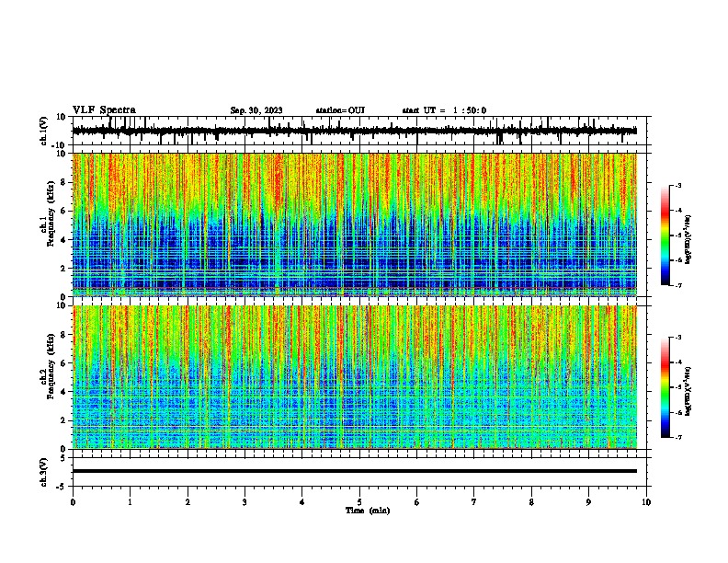Click the "ch.3(V)" axis label
Screen dimensions: 728x563
point(44,472)
